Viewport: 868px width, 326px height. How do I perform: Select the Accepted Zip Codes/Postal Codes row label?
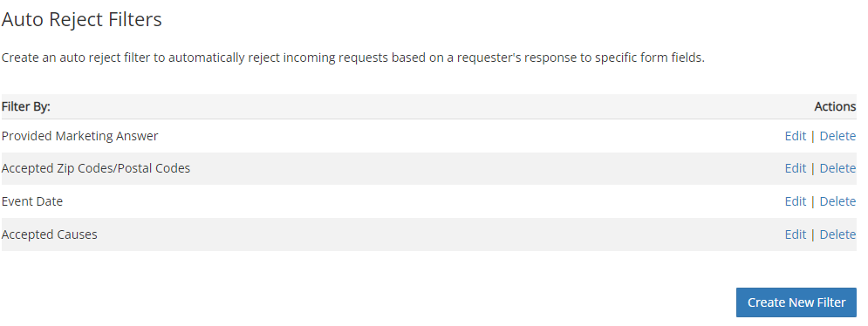click(x=96, y=168)
